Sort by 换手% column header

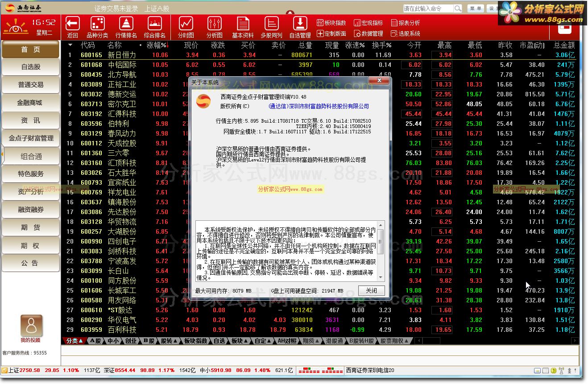pyautogui.click(x=382, y=45)
